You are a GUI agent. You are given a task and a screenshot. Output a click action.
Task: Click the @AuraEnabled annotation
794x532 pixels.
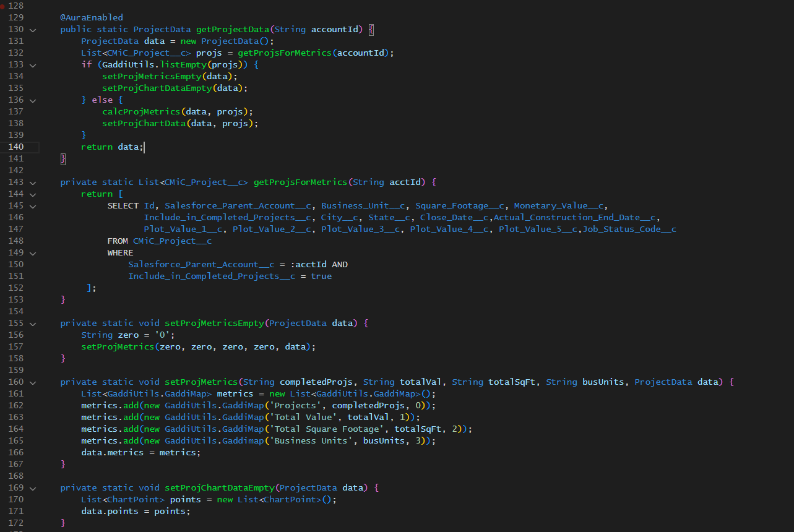click(x=90, y=17)
